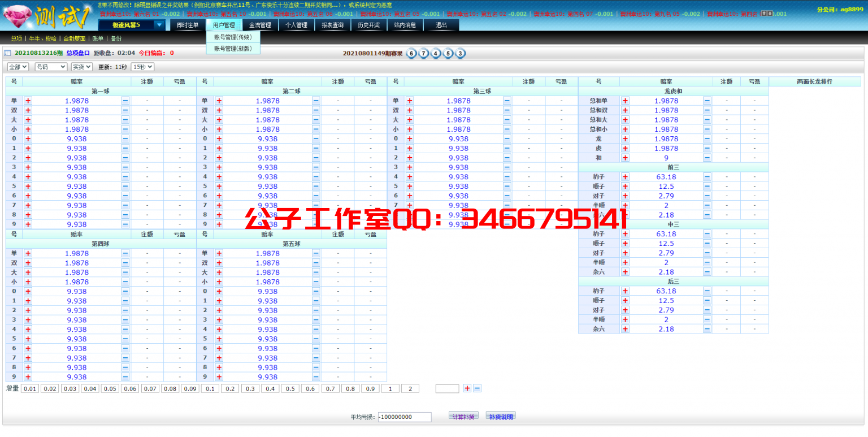Open the 号码 dropdown
The width and height of the screenshot is (868, 437).
51,67
